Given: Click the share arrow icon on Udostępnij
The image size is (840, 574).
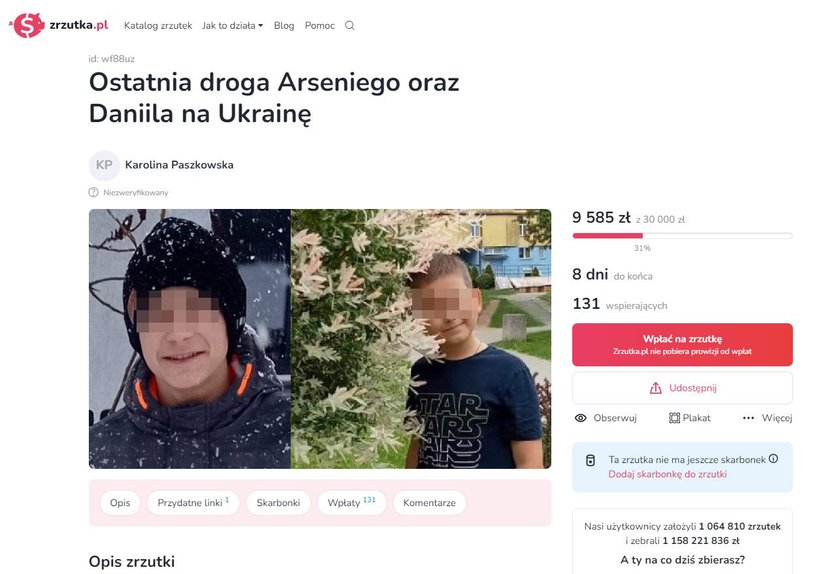Looking at the screenshot, I should (655, 388).
